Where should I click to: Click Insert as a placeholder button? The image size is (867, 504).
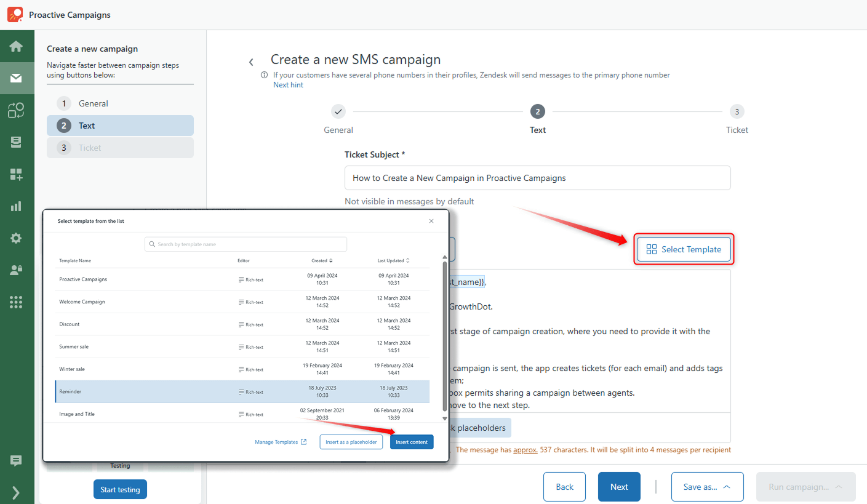point(351,442)
